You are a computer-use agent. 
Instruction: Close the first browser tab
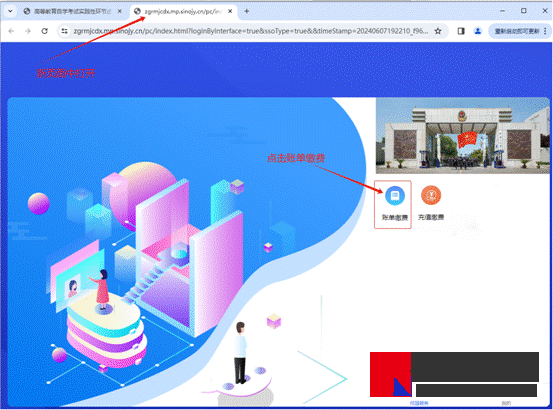pos(120,11)
